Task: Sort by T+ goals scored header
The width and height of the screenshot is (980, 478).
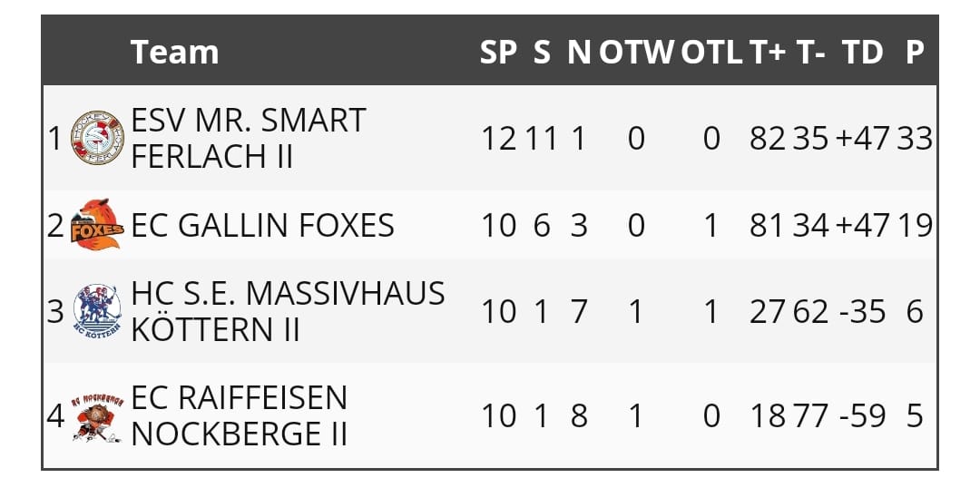Action: [767, 52]
